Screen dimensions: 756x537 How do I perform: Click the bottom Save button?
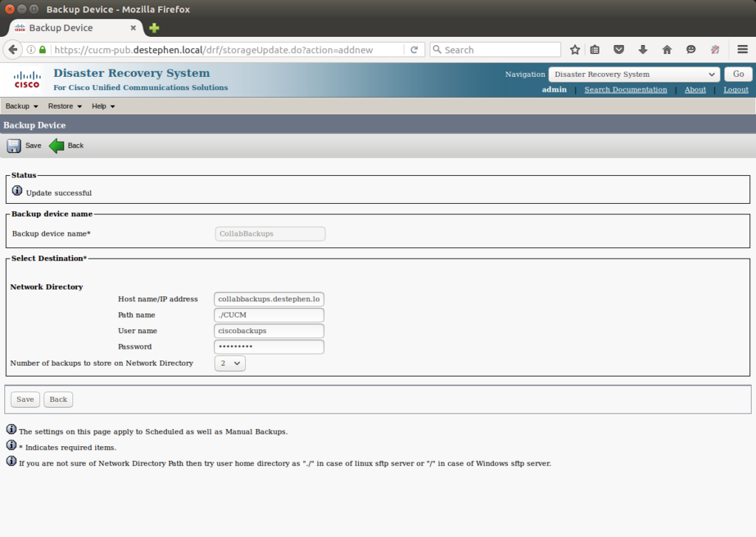[25, 400]
